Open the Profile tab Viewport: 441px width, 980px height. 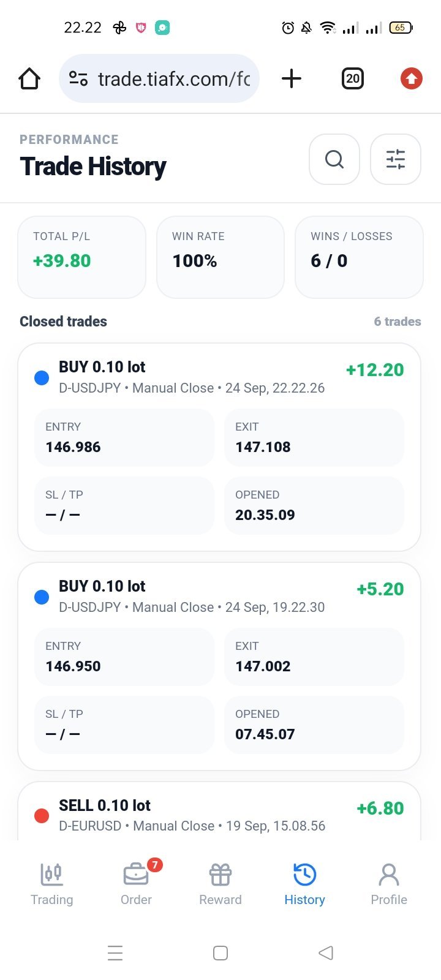click(389, 884)
